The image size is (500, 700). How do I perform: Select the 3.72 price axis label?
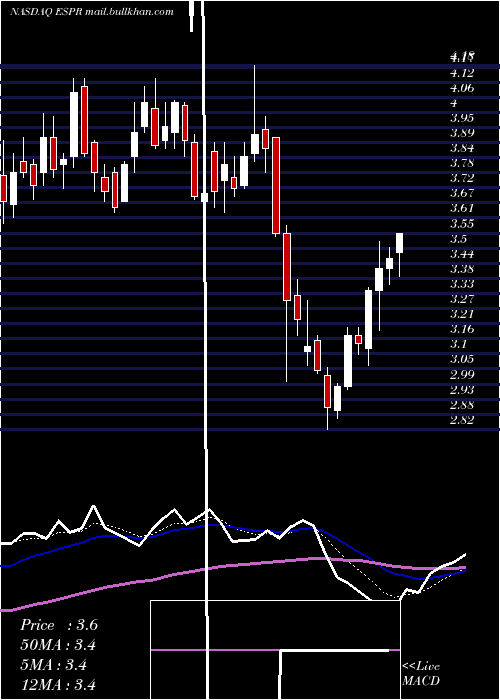(x=462, y=178)
